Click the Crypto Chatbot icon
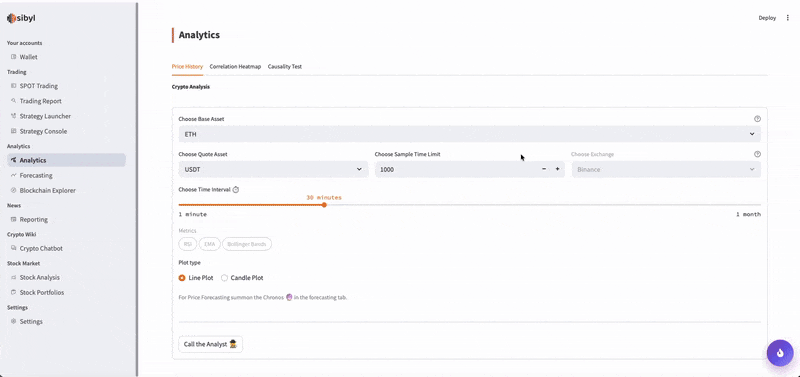 tap(13, 248)
